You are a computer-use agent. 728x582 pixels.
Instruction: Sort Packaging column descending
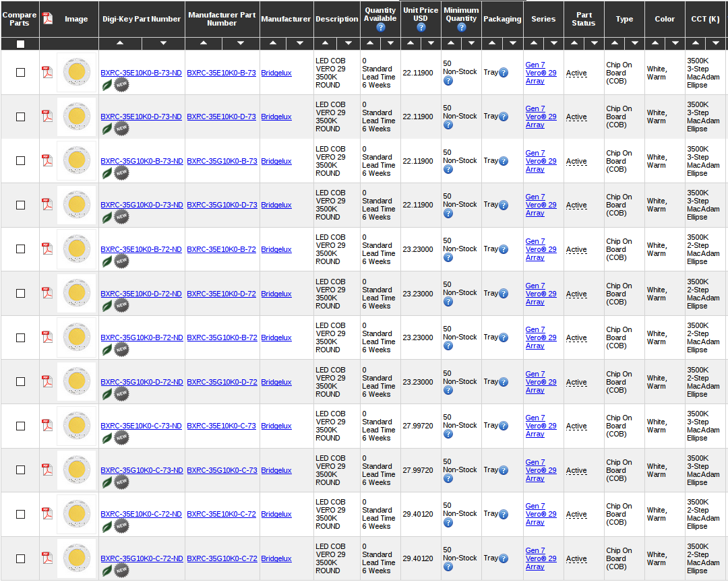point(512,43)
